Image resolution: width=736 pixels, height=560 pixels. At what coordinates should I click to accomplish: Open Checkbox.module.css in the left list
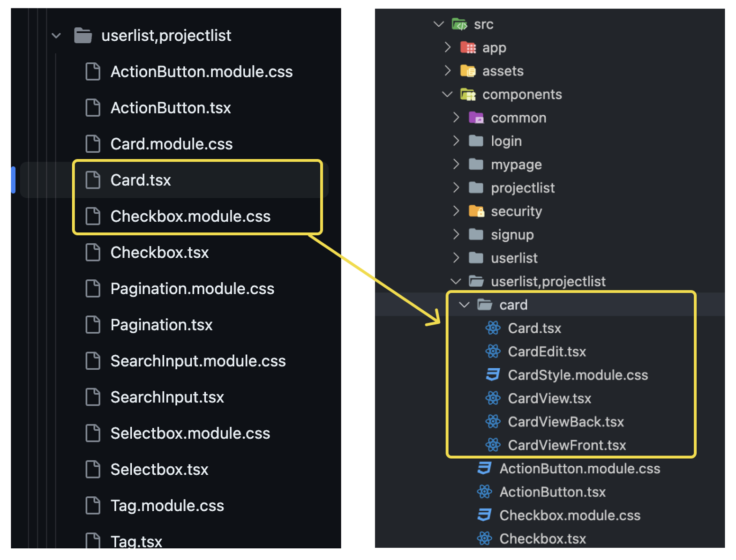click(x=190, y=216)
